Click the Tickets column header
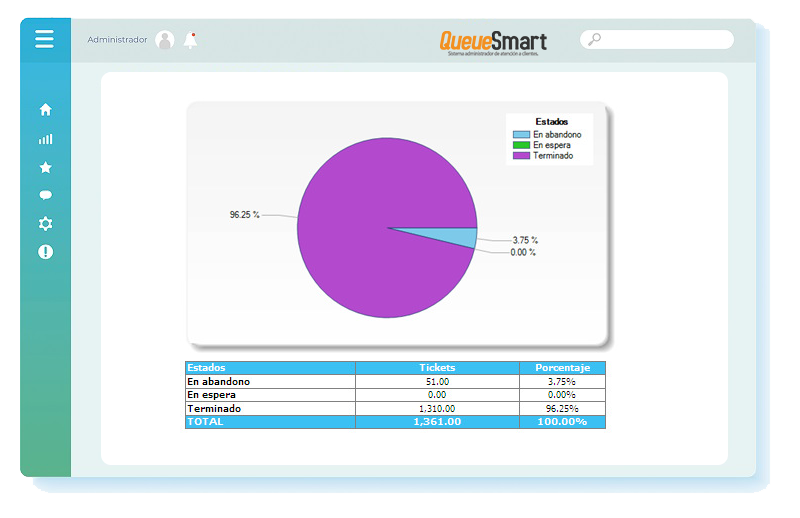The image size is (800, 518). (437, 368)
